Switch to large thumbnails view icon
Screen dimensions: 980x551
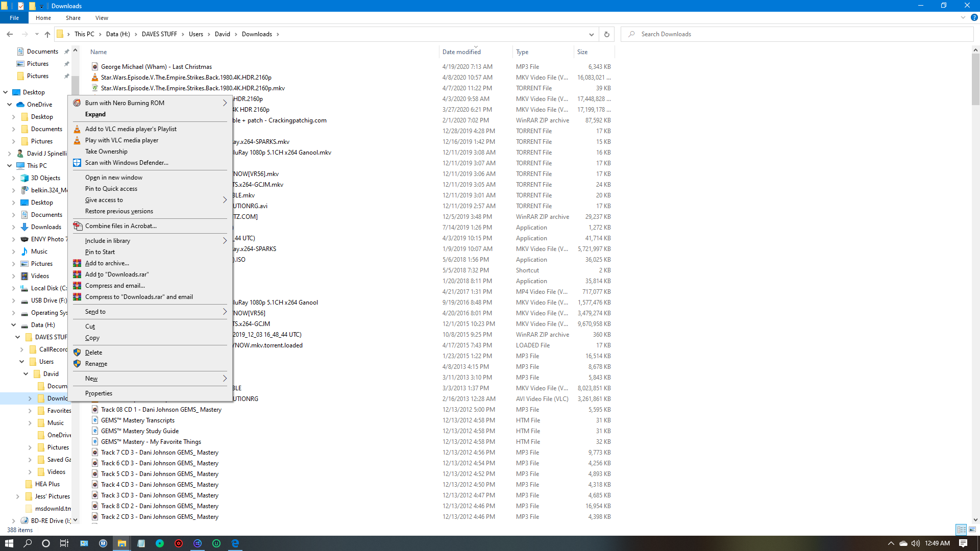(x=972, y=530)
